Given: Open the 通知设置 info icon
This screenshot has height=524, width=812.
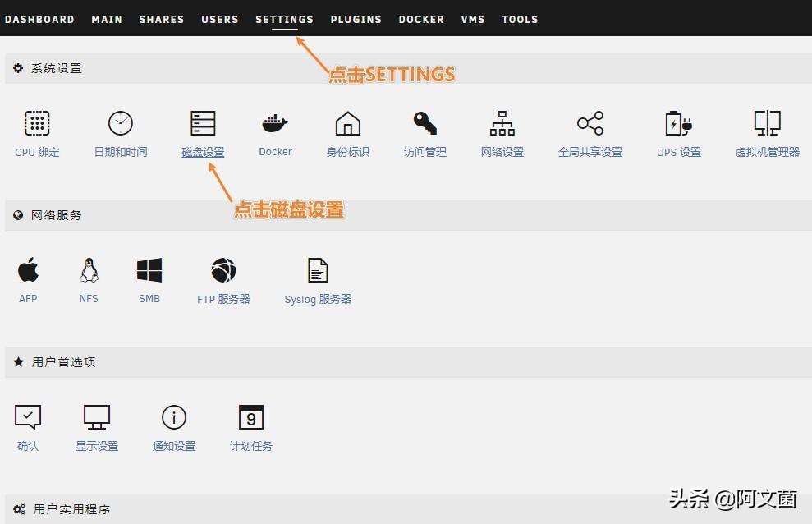Looking at the screenshot, I should point(173,419).
